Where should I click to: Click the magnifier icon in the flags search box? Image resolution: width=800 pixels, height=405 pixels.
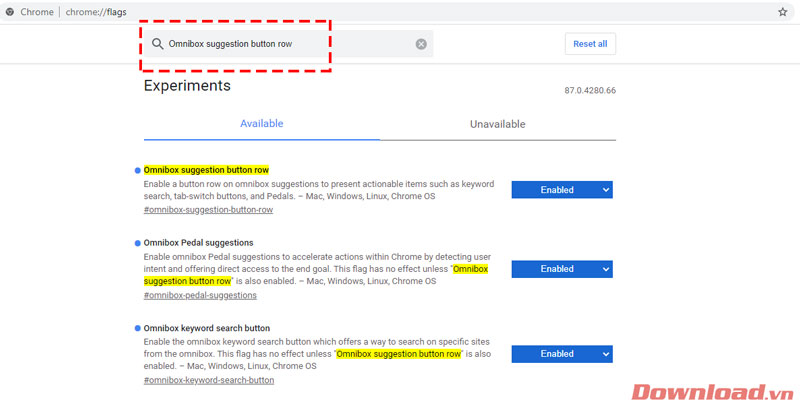click(158, 44)
